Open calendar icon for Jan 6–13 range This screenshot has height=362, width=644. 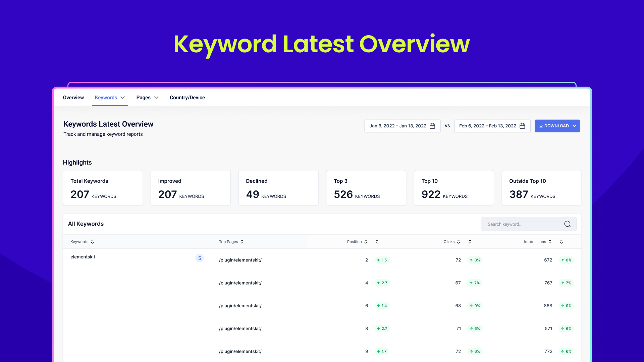point(432,126)
